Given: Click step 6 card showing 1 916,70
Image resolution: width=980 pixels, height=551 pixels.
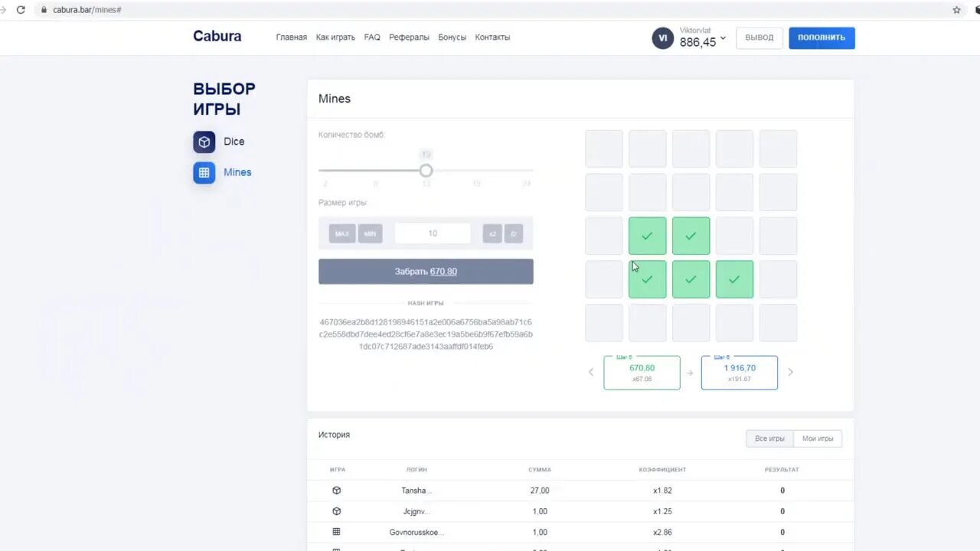Looking at the screenshot, I should [x=740, y=373].
